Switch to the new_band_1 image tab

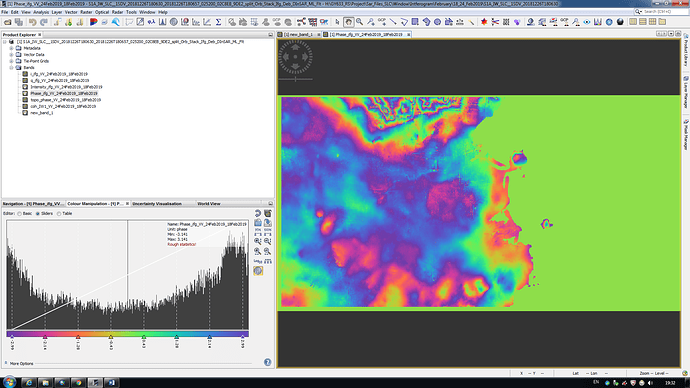298,34
